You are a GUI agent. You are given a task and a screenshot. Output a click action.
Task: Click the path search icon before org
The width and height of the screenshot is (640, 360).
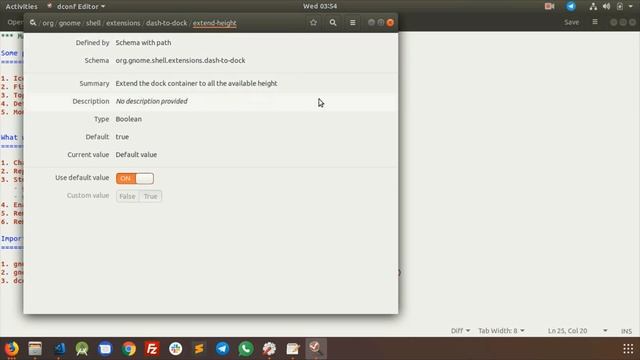coord(33,23)
